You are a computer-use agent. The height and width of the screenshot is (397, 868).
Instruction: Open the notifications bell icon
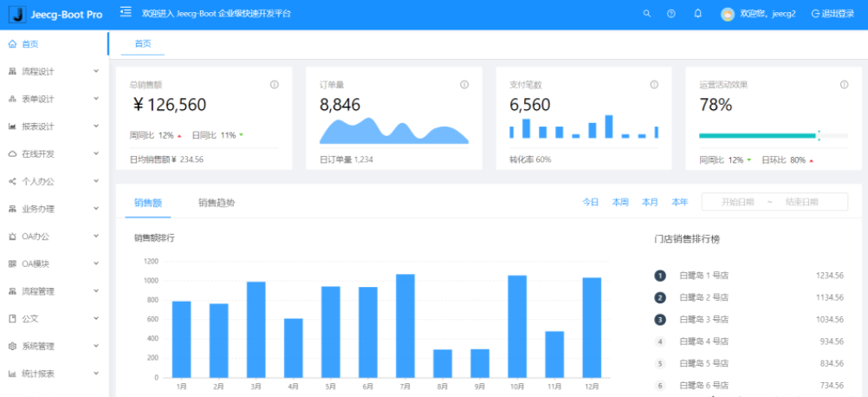pos(697,14)
